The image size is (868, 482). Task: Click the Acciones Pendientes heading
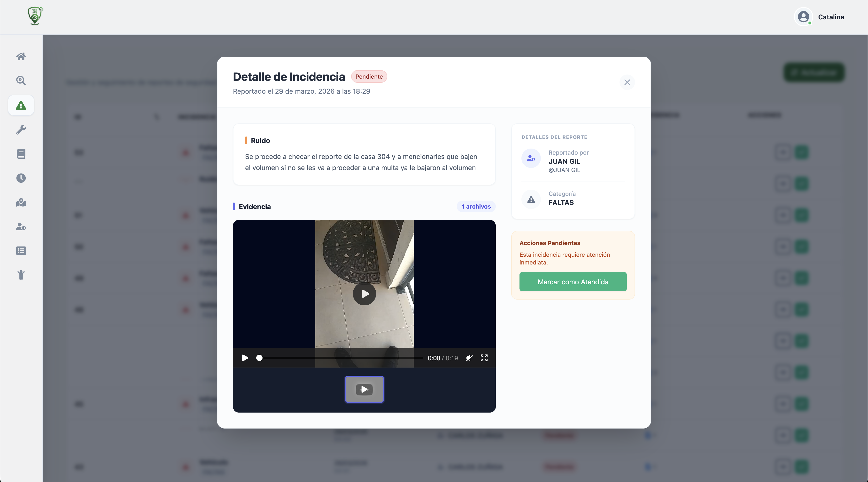(x=550, y=243)
